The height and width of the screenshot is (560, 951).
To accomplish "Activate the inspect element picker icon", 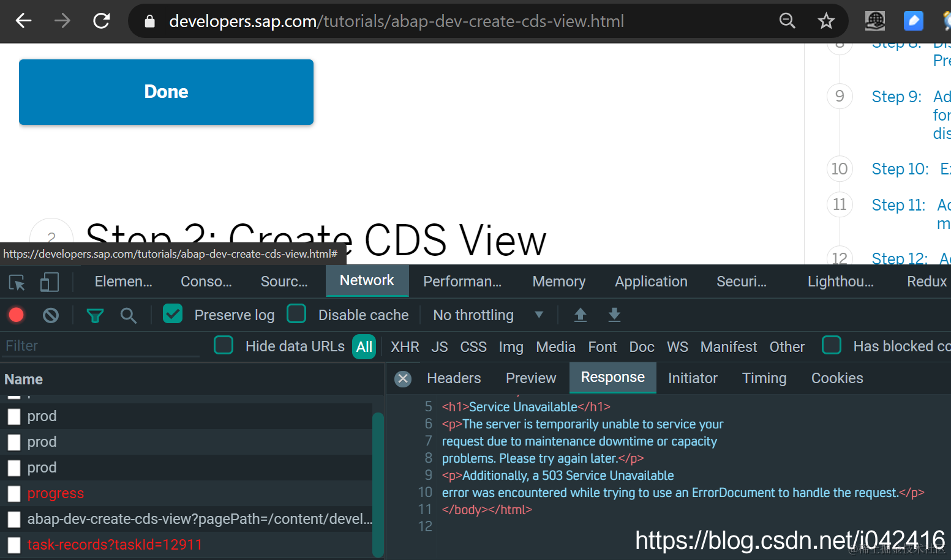I will (x=17, y=282).
